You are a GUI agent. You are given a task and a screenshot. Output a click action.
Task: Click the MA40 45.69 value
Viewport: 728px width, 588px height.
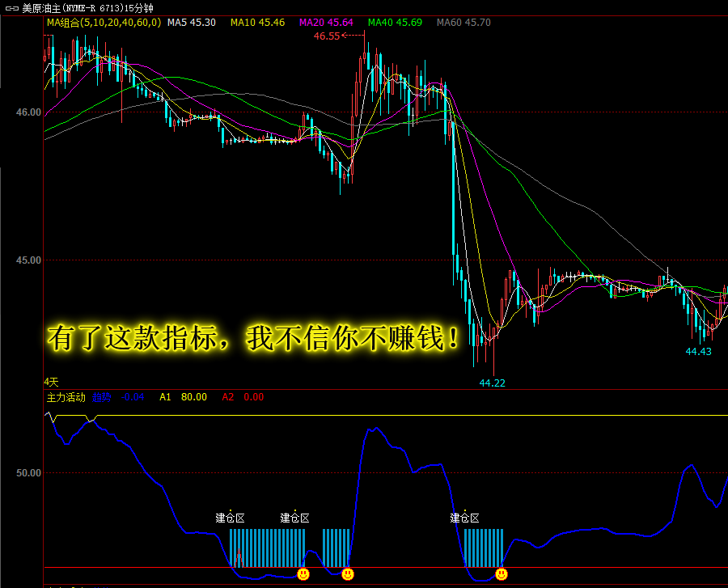point(395,23)
